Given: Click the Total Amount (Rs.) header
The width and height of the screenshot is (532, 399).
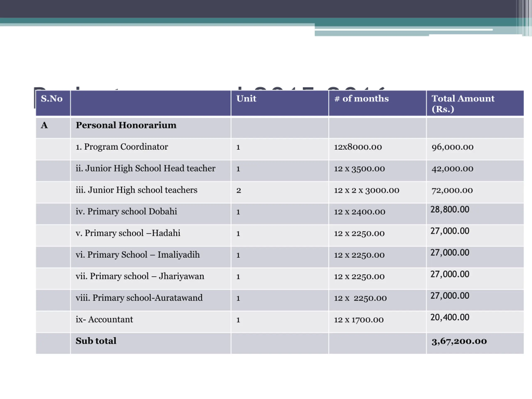Looking at the screenshot, I should tap(463, 103).
